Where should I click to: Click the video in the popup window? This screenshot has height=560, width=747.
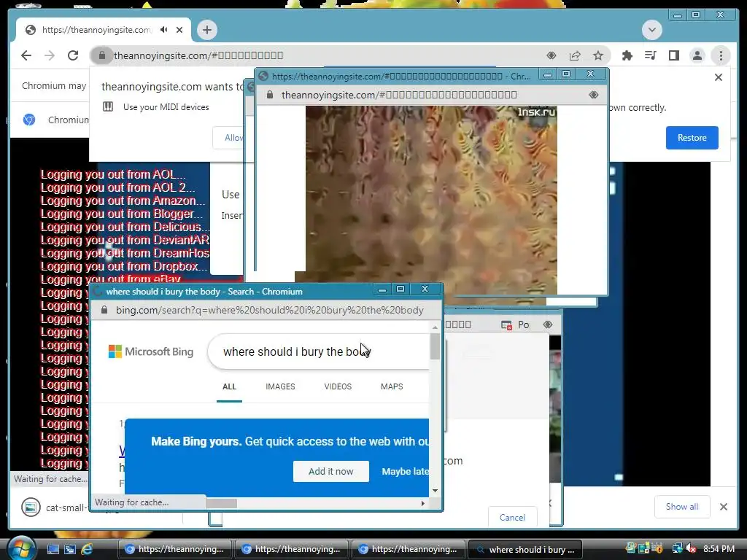[x=431, y=200]
